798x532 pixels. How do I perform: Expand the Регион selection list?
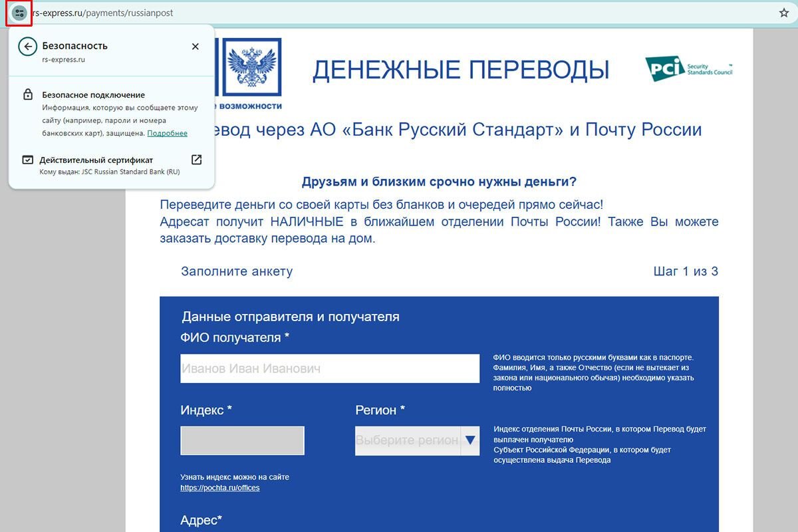pos(416,440)
